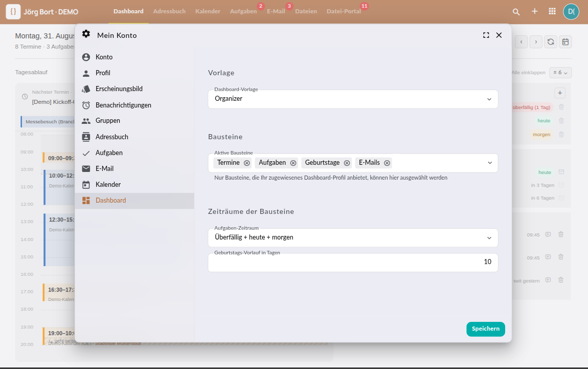Remove the Aufgaben chip from active Bausteine
The width and height of the screenshot is (588, 369).
click(293, 163)
